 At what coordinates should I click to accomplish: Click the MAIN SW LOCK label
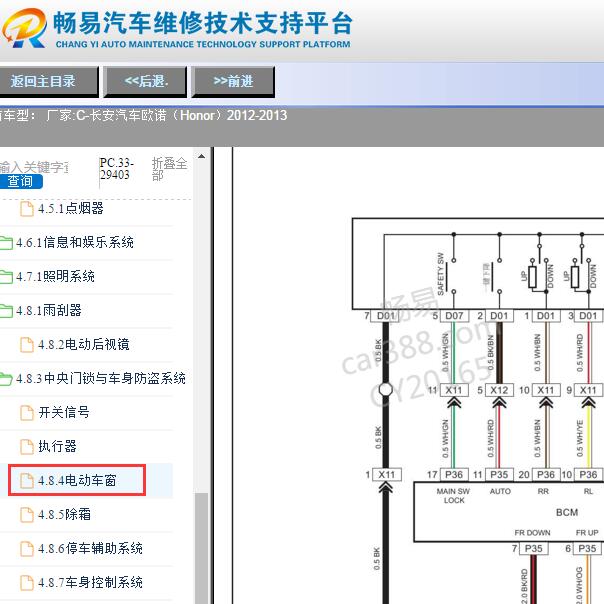453,496
